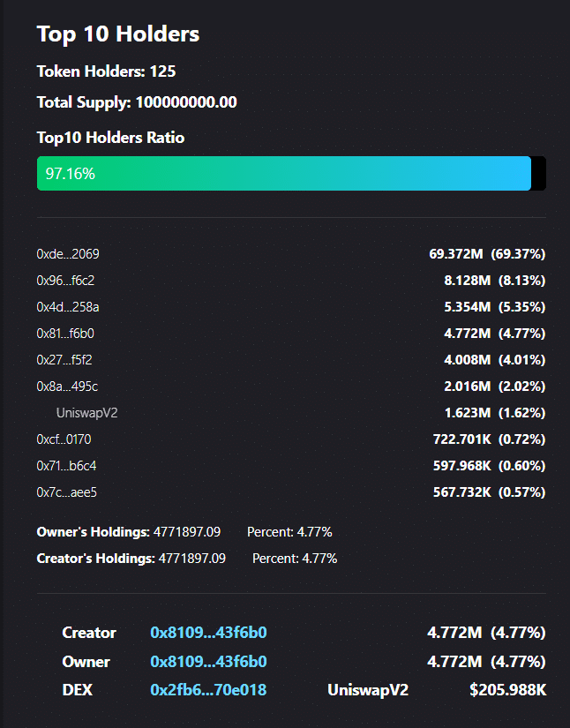Screen dimensions: 570x728
Task: Click the UniswapV2 label in DEX row
Action: (x=368, y=690)
